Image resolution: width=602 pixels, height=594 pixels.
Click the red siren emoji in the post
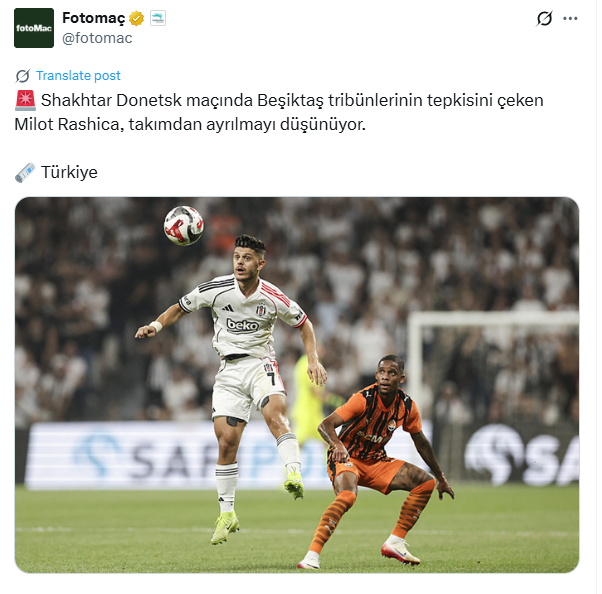point(25,101)
